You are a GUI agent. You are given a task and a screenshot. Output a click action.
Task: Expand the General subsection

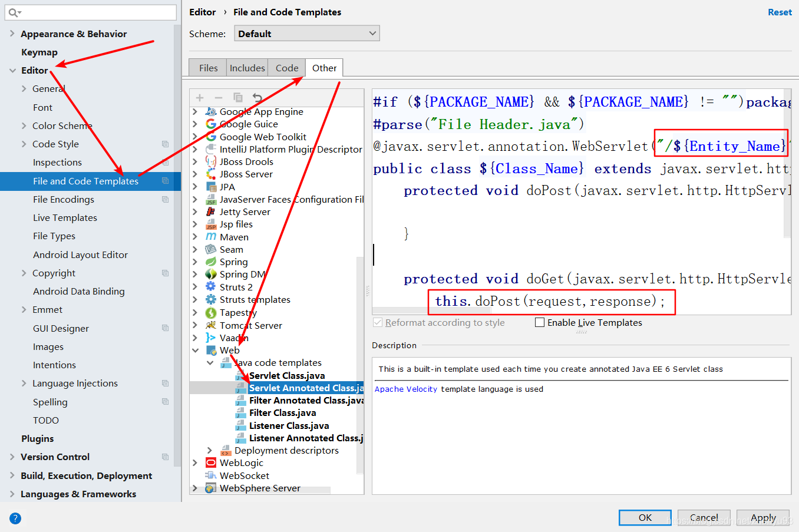click(24, 88)
